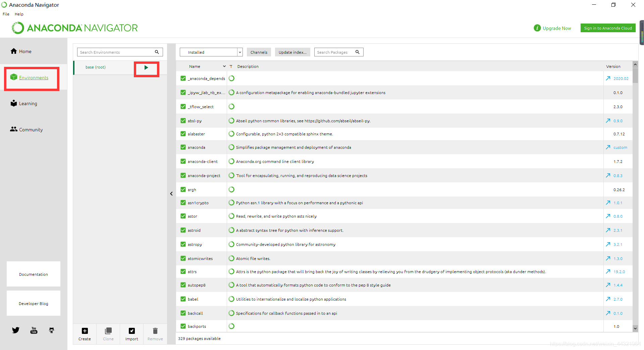
Task: Switch to the Home tab label
Action: (25, 51)
